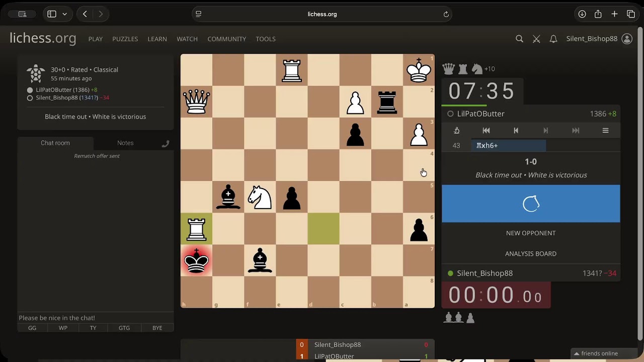Screen dimensions: 644x362
Task: Step back one move
Action: point(516,130)
